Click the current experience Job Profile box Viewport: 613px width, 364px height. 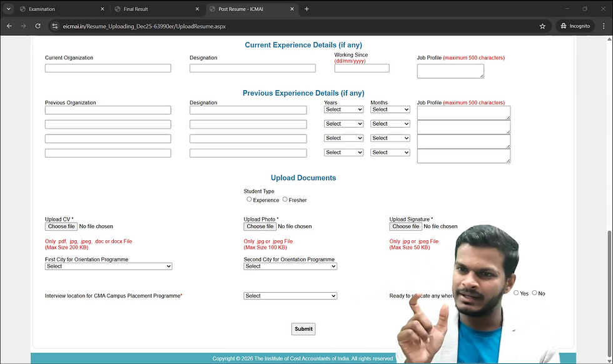(x=450, y=71)
